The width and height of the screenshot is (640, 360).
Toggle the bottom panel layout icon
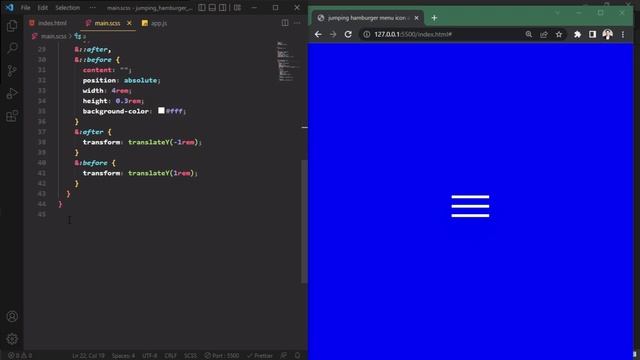tap(212, 7)
